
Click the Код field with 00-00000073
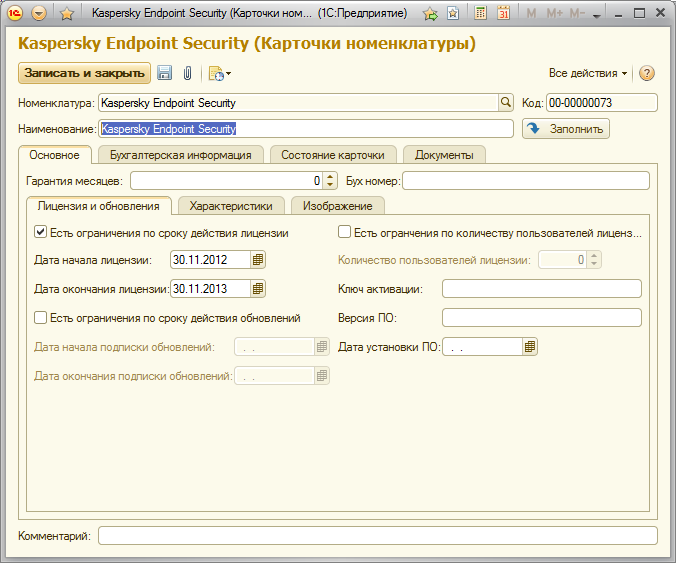coord(602,103)
